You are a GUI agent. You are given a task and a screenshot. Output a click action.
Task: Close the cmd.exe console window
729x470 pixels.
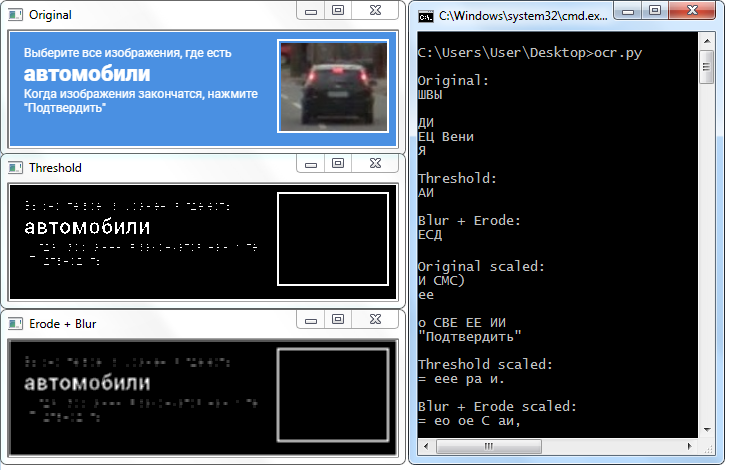coord(692,11)
